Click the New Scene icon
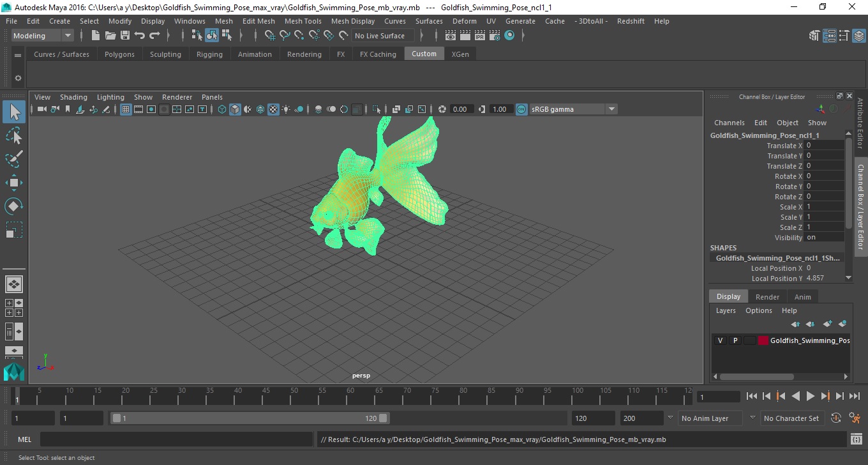The image size is (868, 465). [x=95, y=36]
